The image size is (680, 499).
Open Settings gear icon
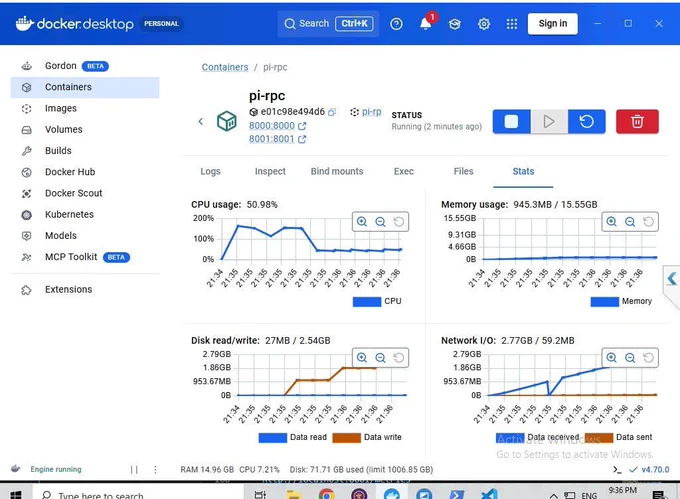[484, 24]
